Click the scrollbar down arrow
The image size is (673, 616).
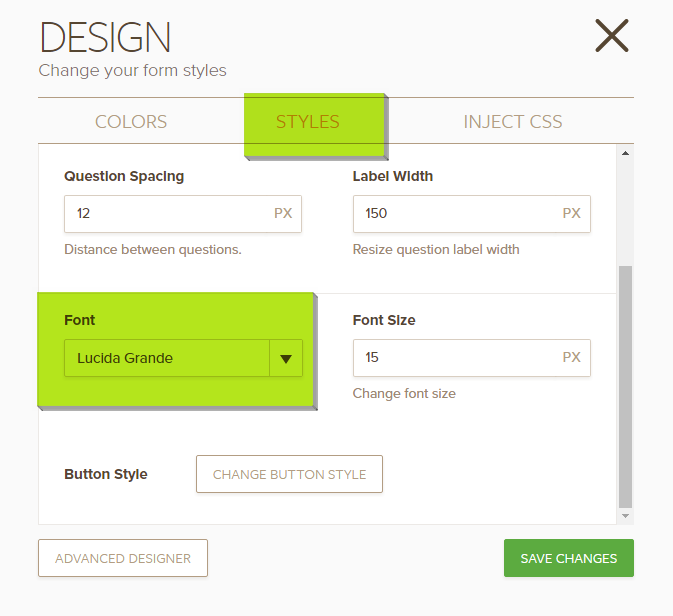click(x=626, y=515)
